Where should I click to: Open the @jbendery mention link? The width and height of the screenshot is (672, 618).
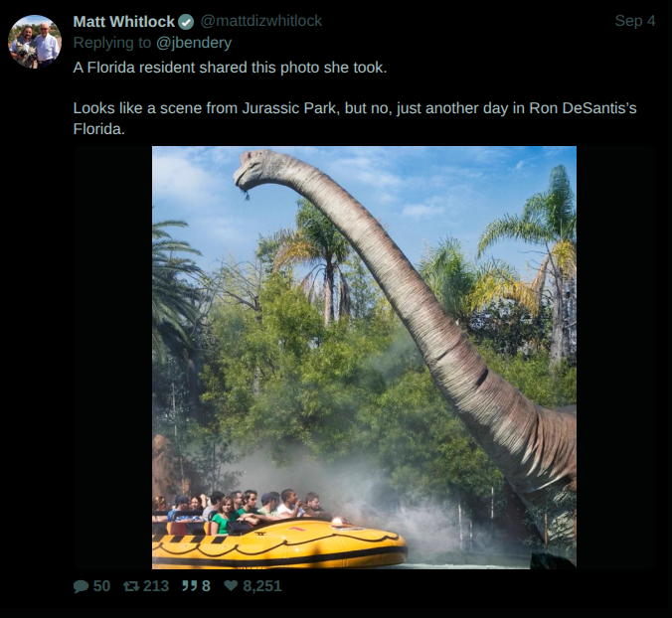click(x=194, y=43)
